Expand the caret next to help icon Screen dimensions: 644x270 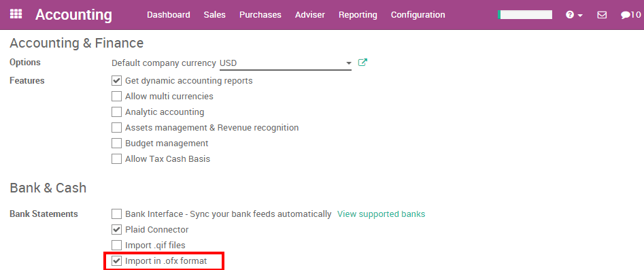click(x=580, y=15)
